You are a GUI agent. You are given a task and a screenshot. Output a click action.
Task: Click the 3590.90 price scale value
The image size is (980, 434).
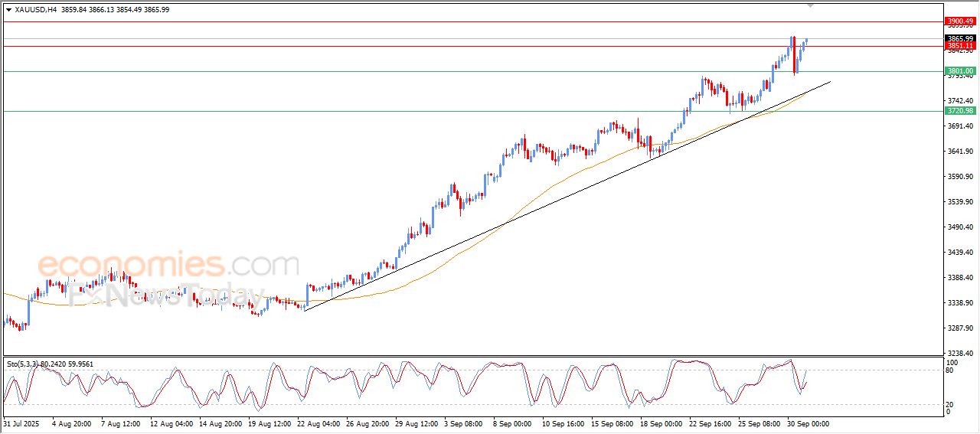tap(960, 177)
